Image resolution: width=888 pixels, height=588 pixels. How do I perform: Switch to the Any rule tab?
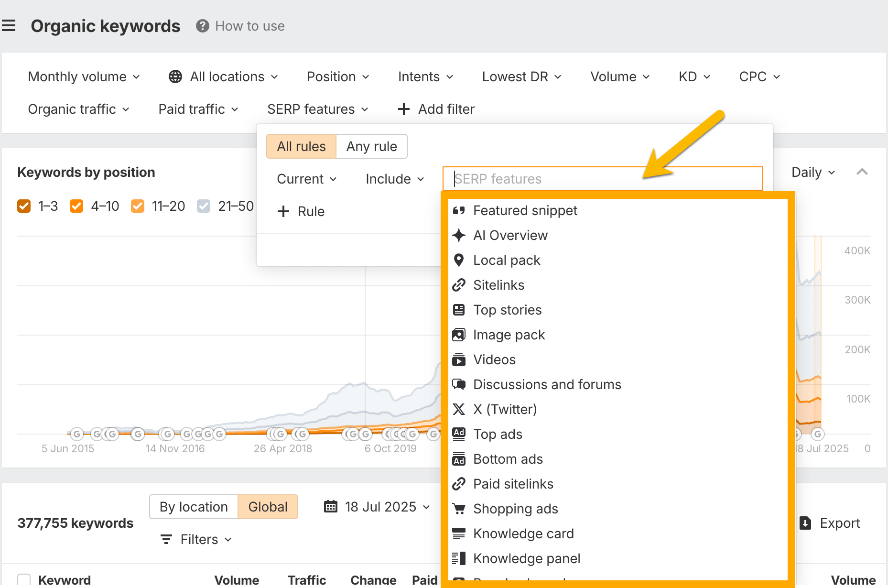[372, 146]
